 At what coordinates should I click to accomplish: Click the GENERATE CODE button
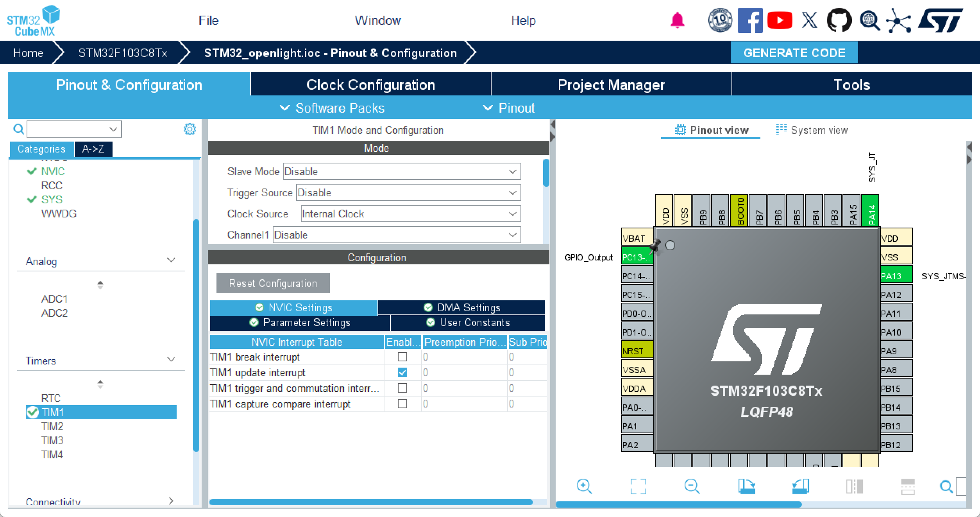(x=794, y=53)
